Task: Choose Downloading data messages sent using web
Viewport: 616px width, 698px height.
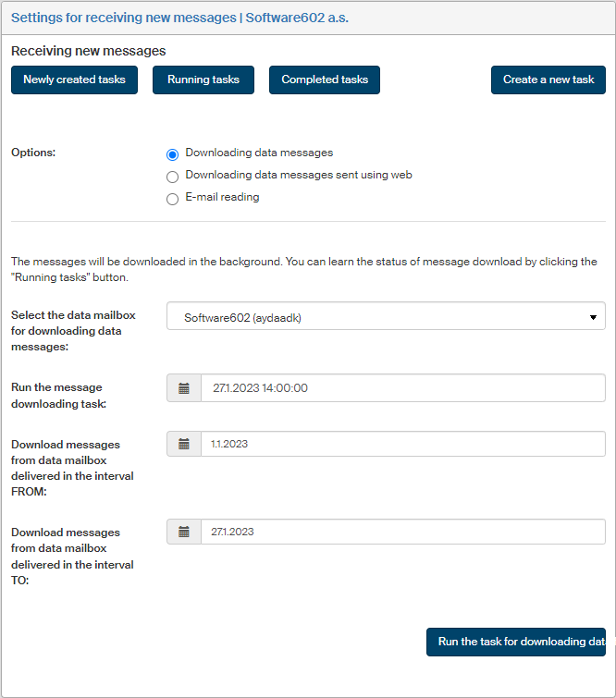Action: 172,177
